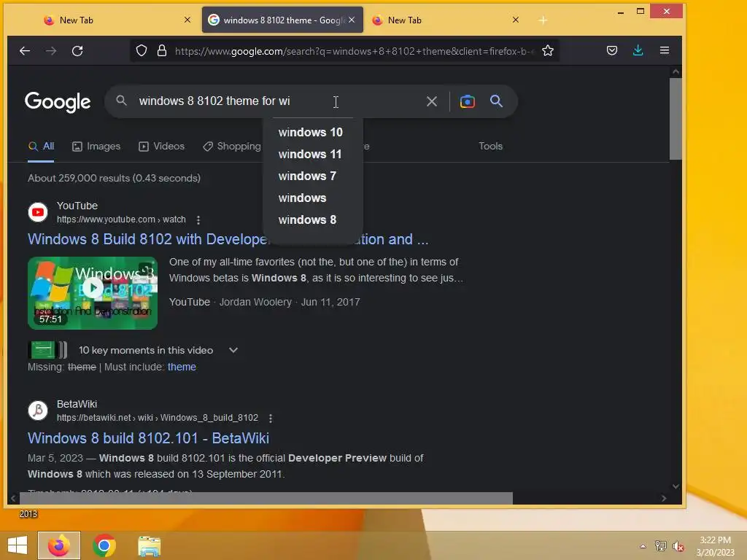Switch to Images results
Screen dimensions: 747x560
coord(96,146)
